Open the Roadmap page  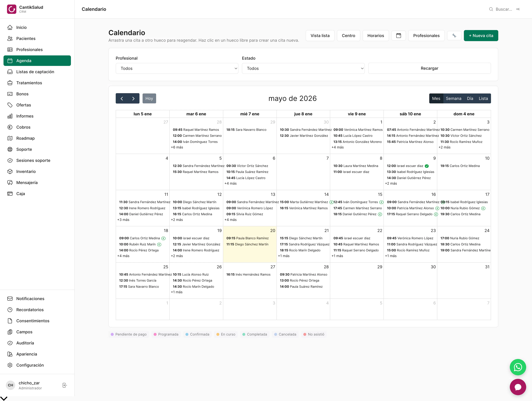point(37,138)
